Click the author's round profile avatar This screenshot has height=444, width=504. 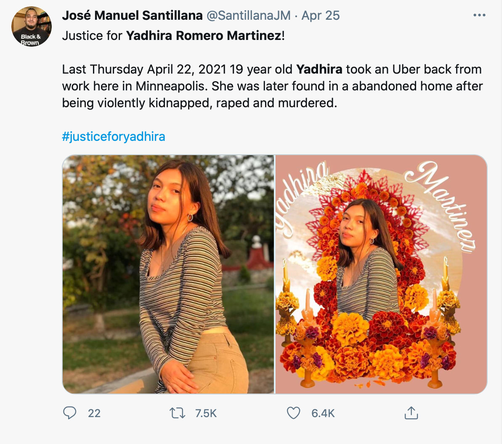(x=31, y=26)
